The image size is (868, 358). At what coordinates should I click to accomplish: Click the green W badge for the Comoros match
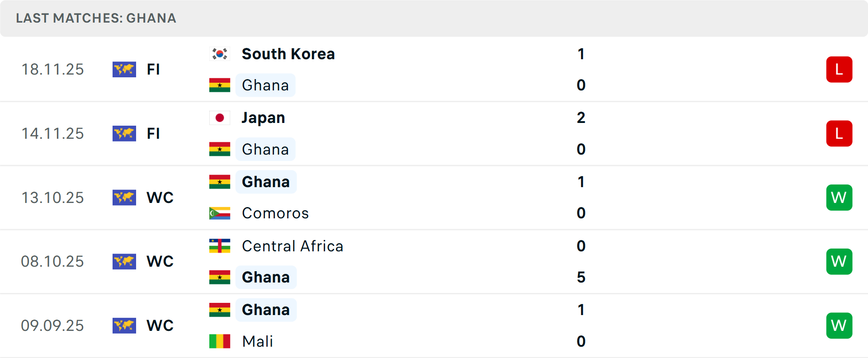click(x=839, y=198)
